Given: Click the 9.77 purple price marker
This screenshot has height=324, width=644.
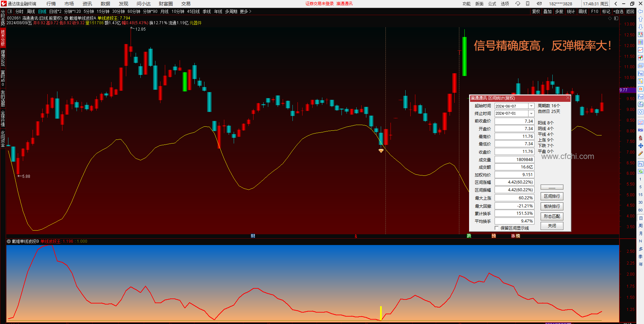Looking at the screenshot, I should pyautogui.click(x=627, y=90).
